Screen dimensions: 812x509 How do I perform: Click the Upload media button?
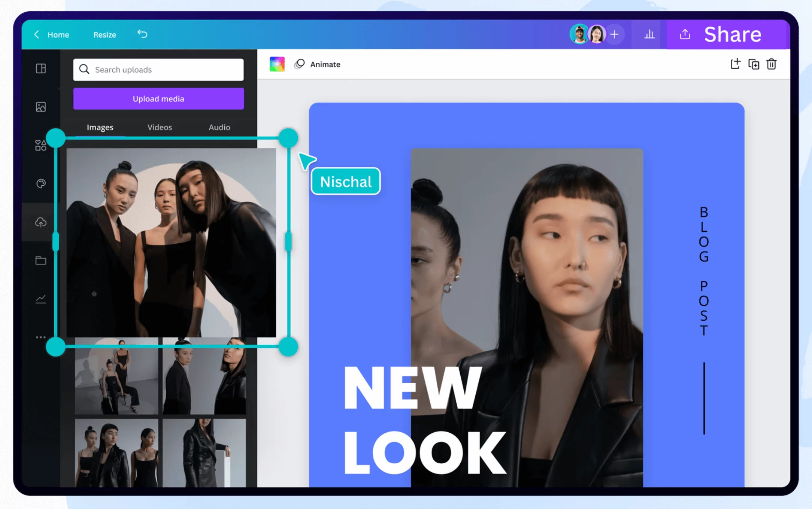158,98
